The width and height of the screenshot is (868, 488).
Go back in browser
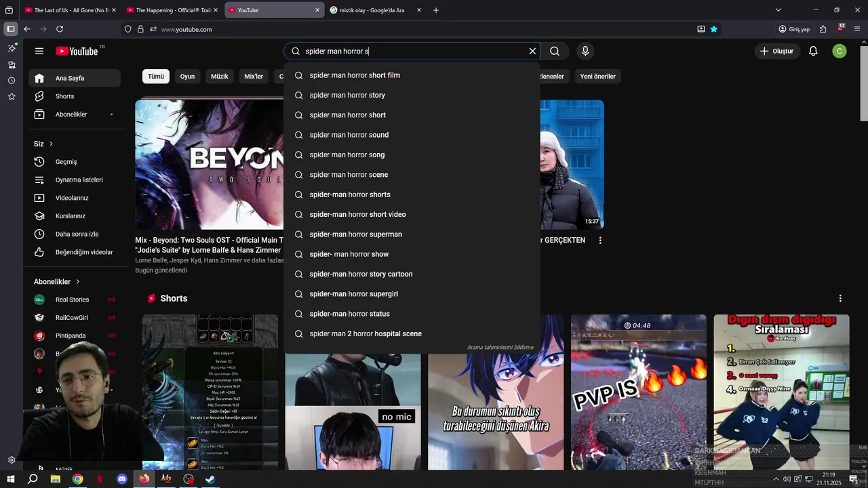pyautogui.click(x=26, y=29)
